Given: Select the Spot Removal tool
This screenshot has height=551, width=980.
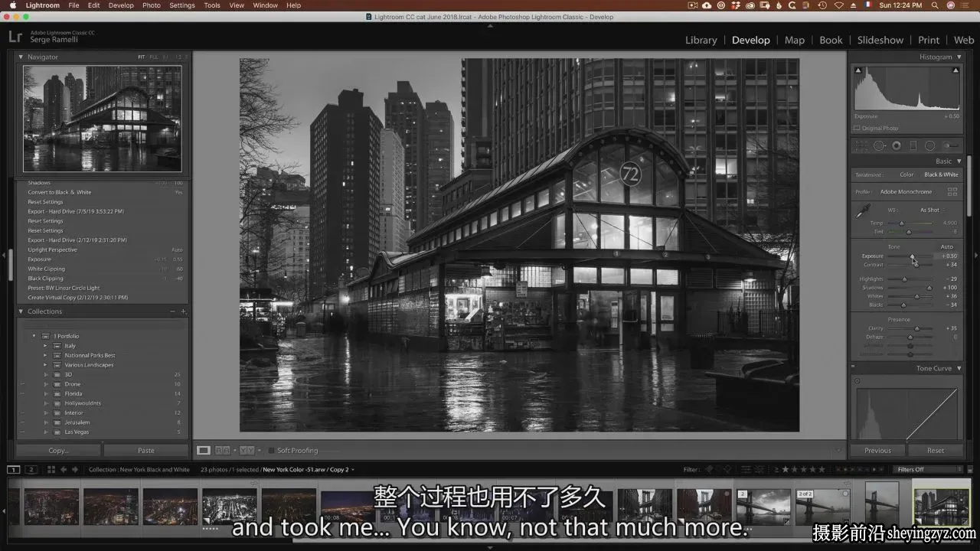Looking at the screenshot, I should 879,145.
